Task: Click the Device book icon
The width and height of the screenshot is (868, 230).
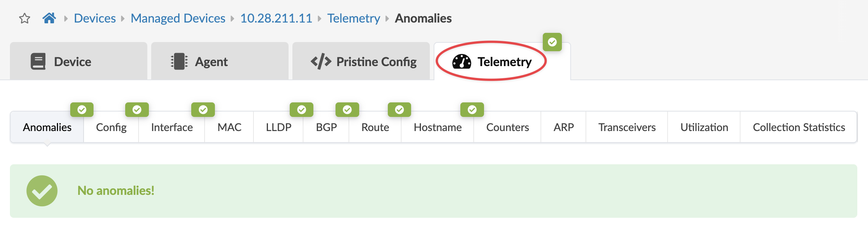Action: click(x=38, y=62)
